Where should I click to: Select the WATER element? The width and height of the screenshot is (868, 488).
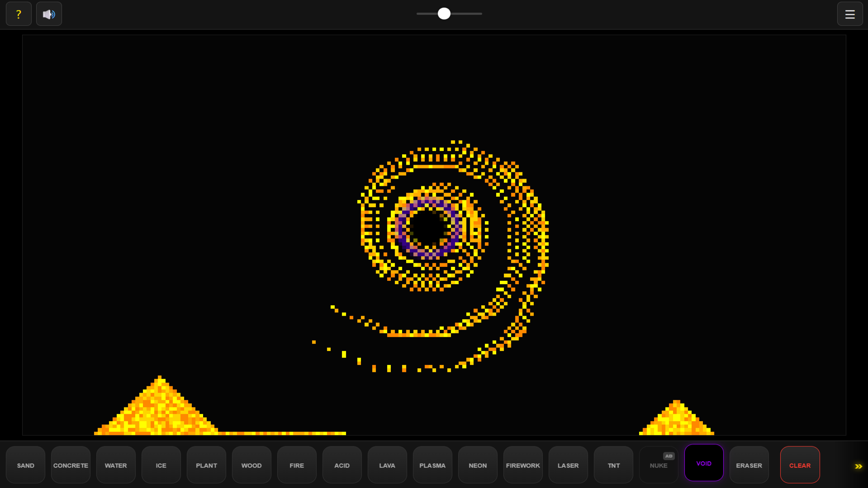tap(116, 465)
